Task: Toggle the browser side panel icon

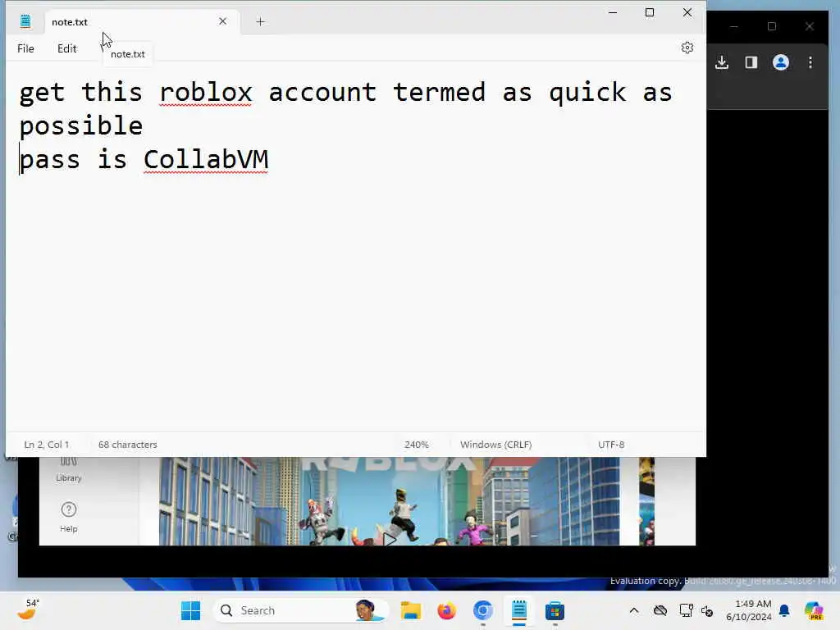Action: coord(751,62)
